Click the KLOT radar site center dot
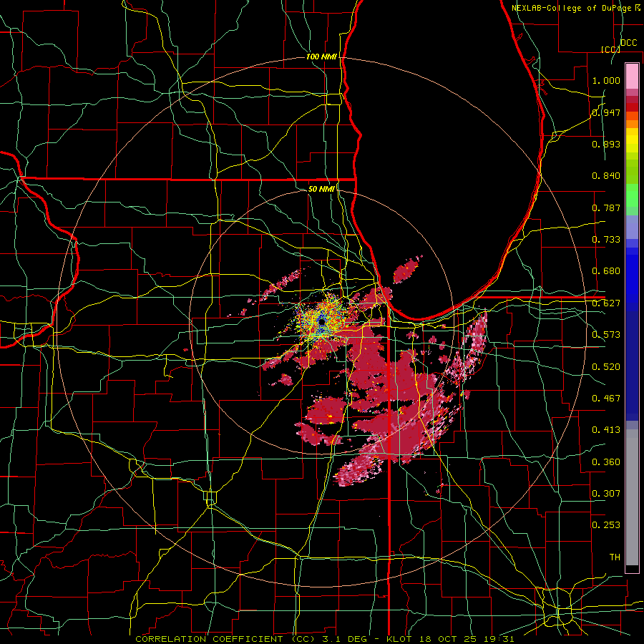This screenshot has height=644, width=644. coord(321,323)
